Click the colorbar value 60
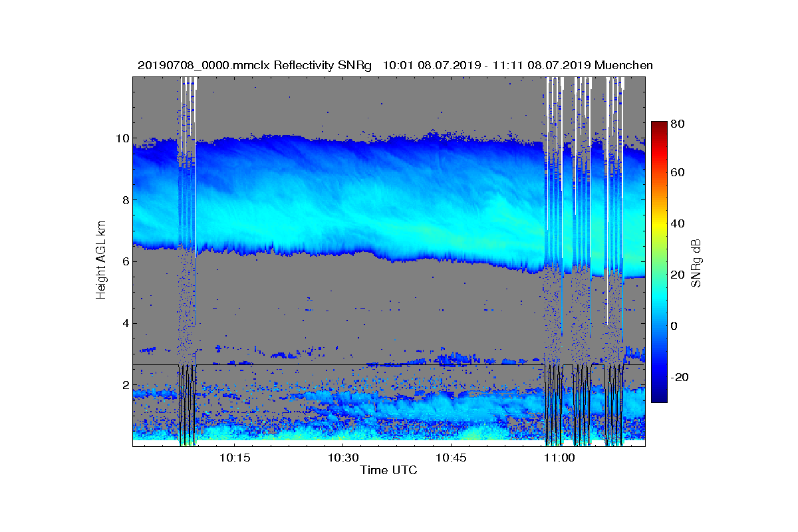This screenshot has width=798, height=532. [679, 173]
